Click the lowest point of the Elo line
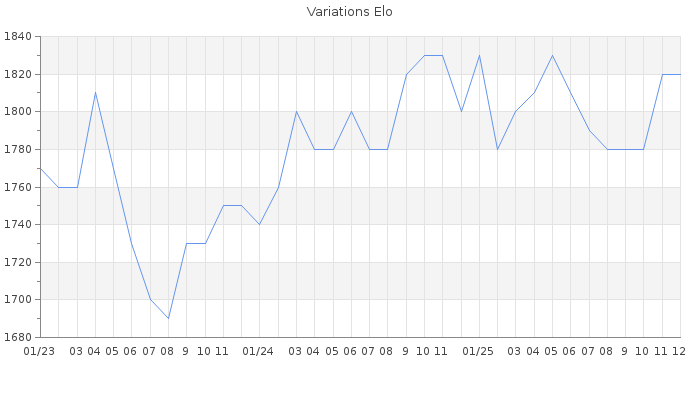 pos(168,318)
